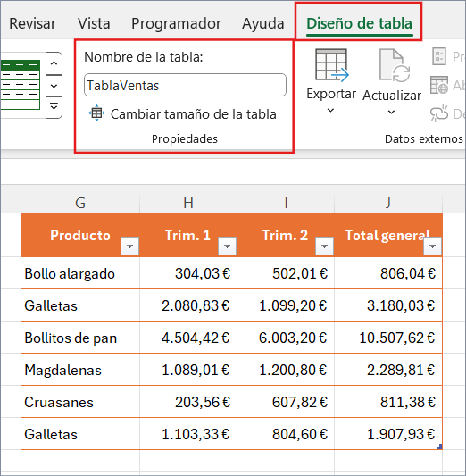Click the Producto header cell
Image resolution: width=466 pixels, height=476 pixels.
(x=80, y=235)
